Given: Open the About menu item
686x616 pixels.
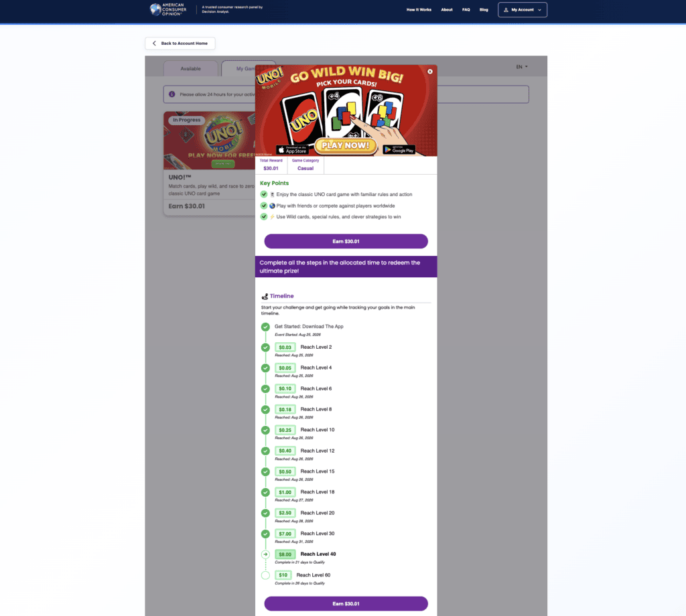Looking at the screenshot, I should (447, 9).
